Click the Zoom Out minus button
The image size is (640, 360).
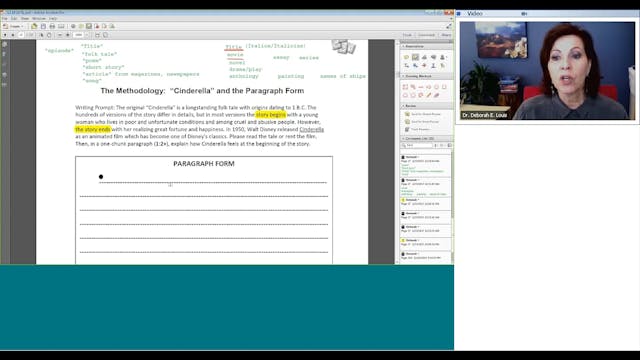coord(60,35)
